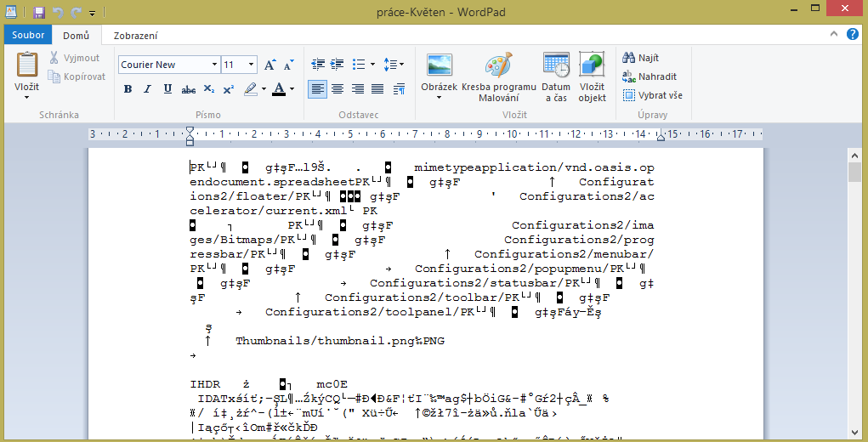Image resolution: width=868 pixels, height=442 pixels.
Task: Click the vertical scrollbar thumb
Action: pos(854,173)
